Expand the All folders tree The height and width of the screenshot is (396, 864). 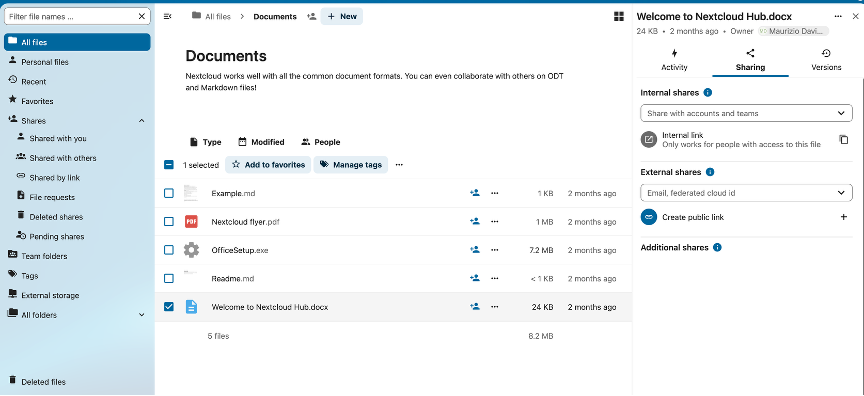[x=142, y=315]
